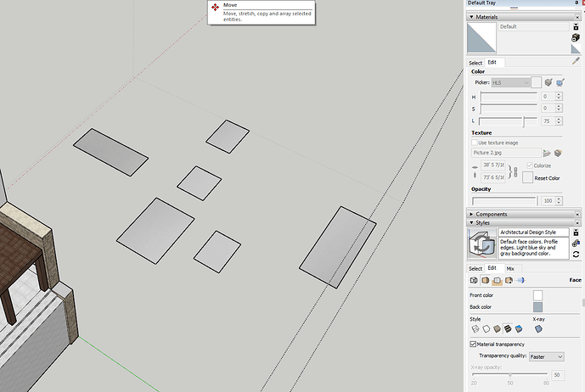Image resolution: width=585 pixels, height=392 pixels.
Task: Adjust the Opacity value spinner arrows
Action: coord(559,200)
